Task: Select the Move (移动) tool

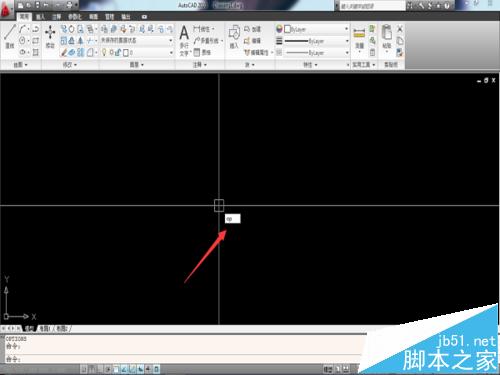Action: (50, 37)
